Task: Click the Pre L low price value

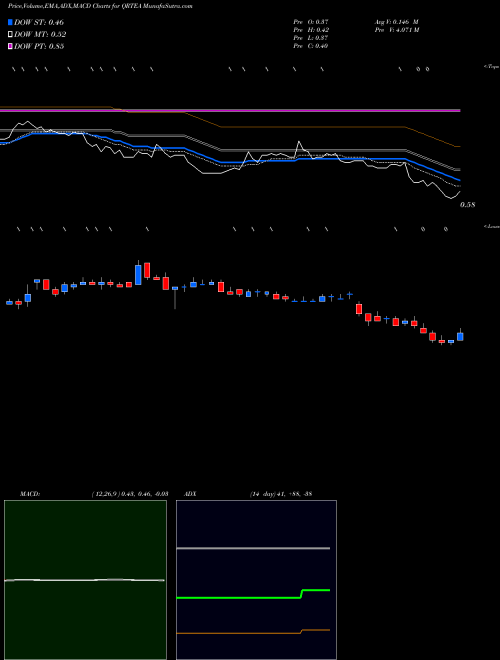Action: (322, 38)
